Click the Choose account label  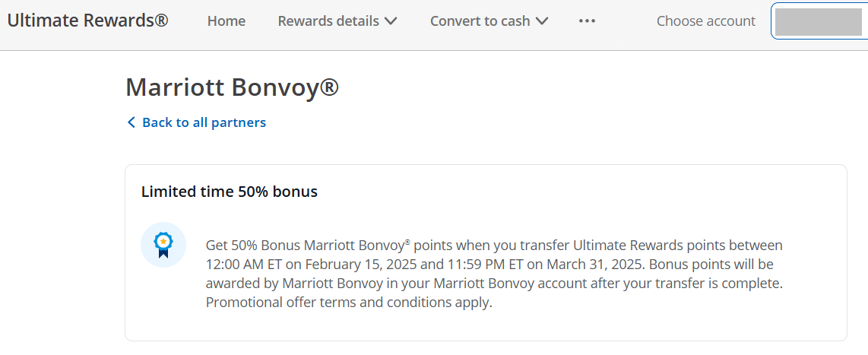coord(706,21)
